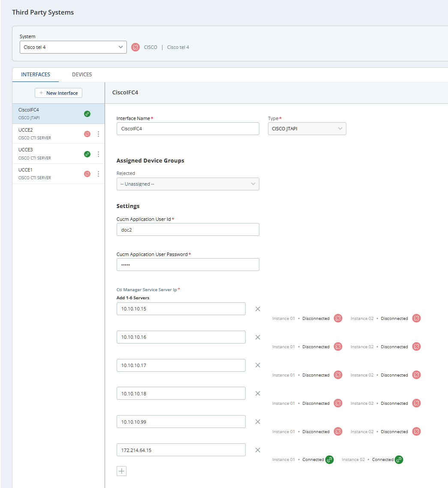Click the green connected icon for CiscoIFC4
Viewport: 448px width, 488px height.
(x=87, y=114)
